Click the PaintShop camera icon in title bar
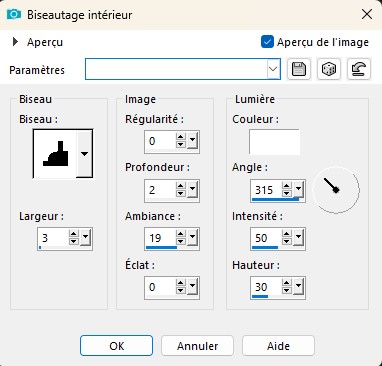Image resolution: width=382 pixels, height=366 pixels. (14, 14)
